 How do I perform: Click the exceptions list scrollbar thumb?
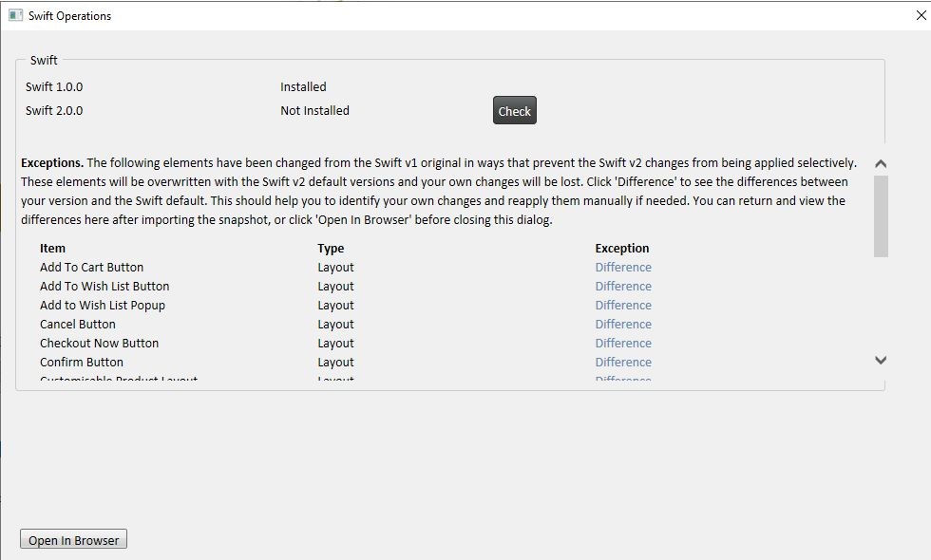click(881, 215)
